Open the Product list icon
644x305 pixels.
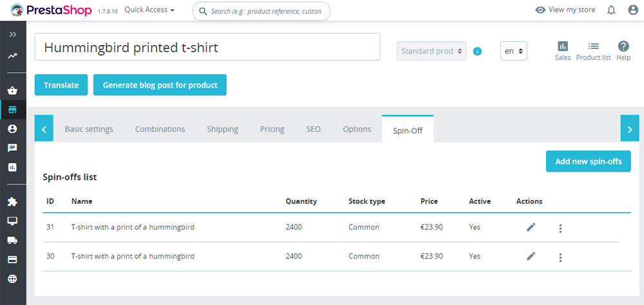click(594, 51)
